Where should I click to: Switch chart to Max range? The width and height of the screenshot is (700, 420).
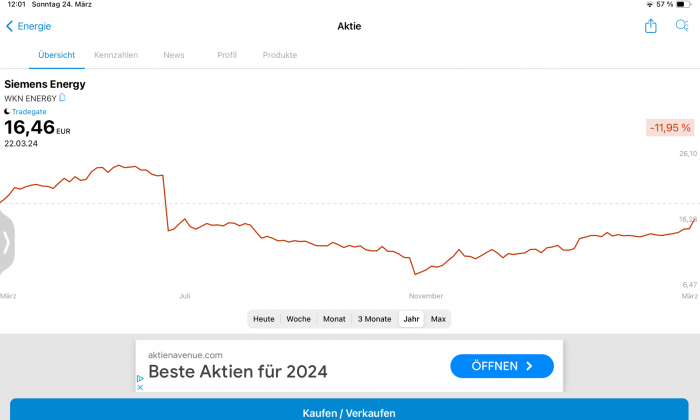[x=438, y=319]
